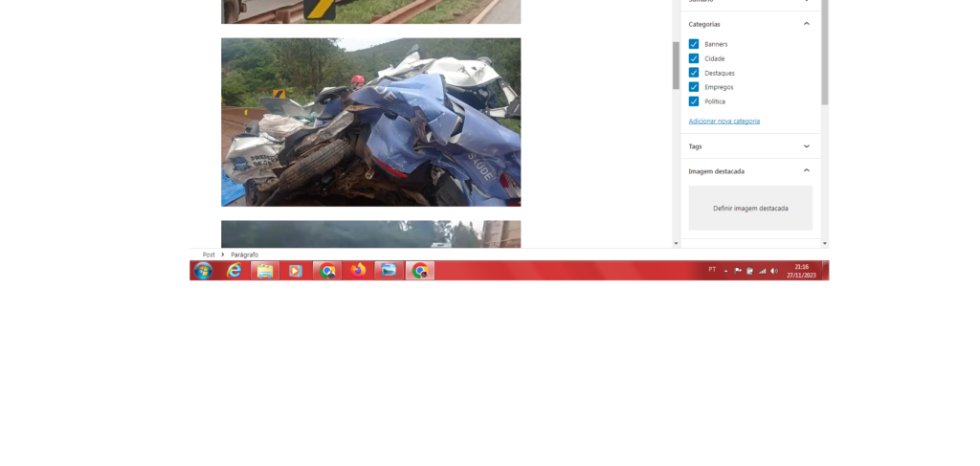
Task: Click the power plug tray icon
Action: pyautogui.click(x=750, y=271)
